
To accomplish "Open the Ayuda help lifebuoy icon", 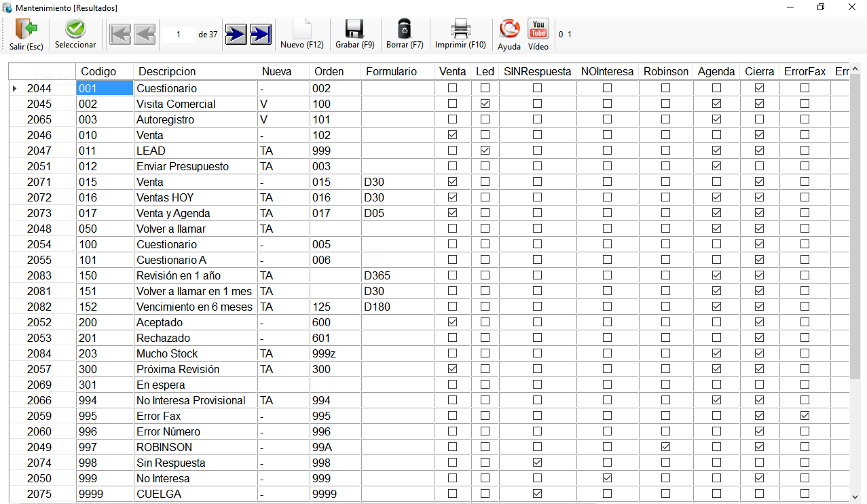I will point(509,28).
